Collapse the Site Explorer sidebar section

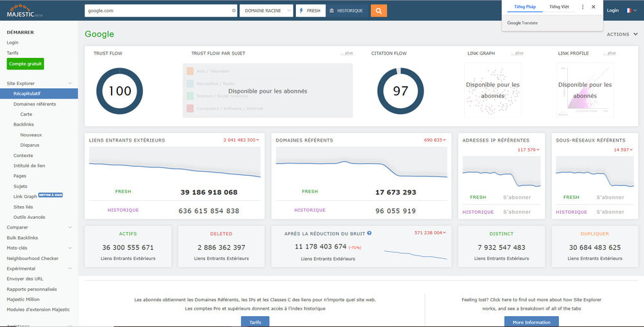pos(70,84)
